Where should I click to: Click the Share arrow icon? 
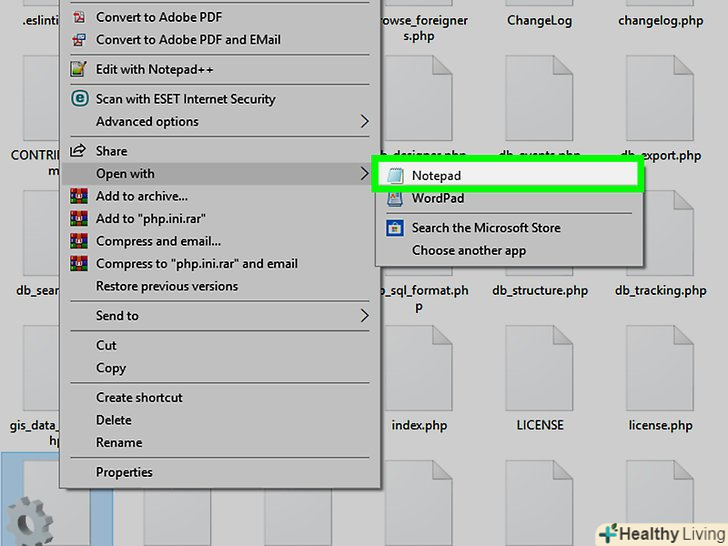[x=78, y=150]
